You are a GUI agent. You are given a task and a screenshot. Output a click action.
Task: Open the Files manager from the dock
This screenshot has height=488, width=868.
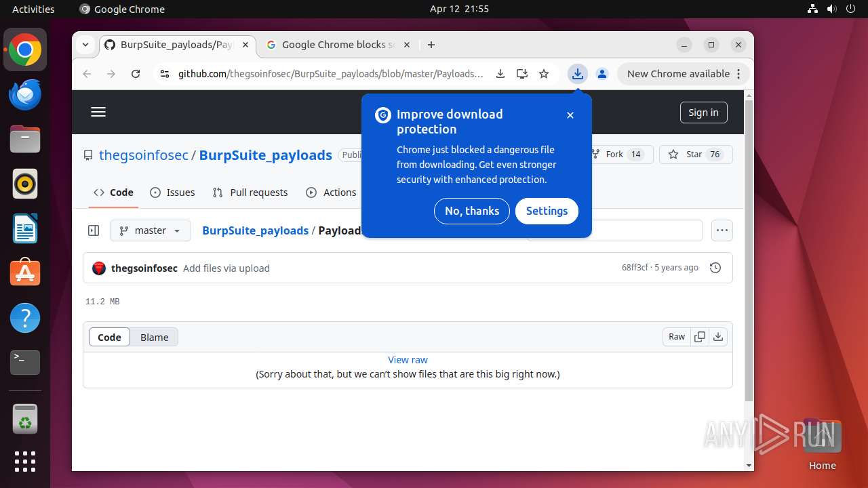click(x=25, y=140)
